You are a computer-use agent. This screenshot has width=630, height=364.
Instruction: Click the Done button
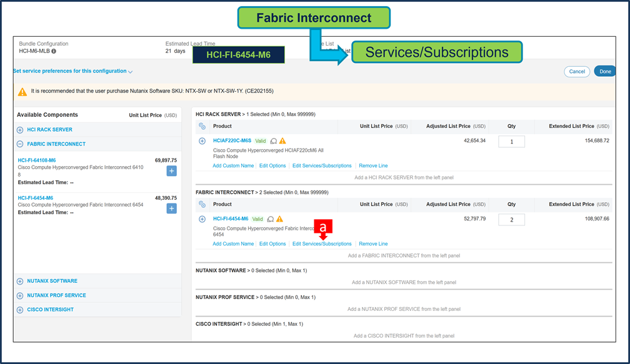coord(605,71)
